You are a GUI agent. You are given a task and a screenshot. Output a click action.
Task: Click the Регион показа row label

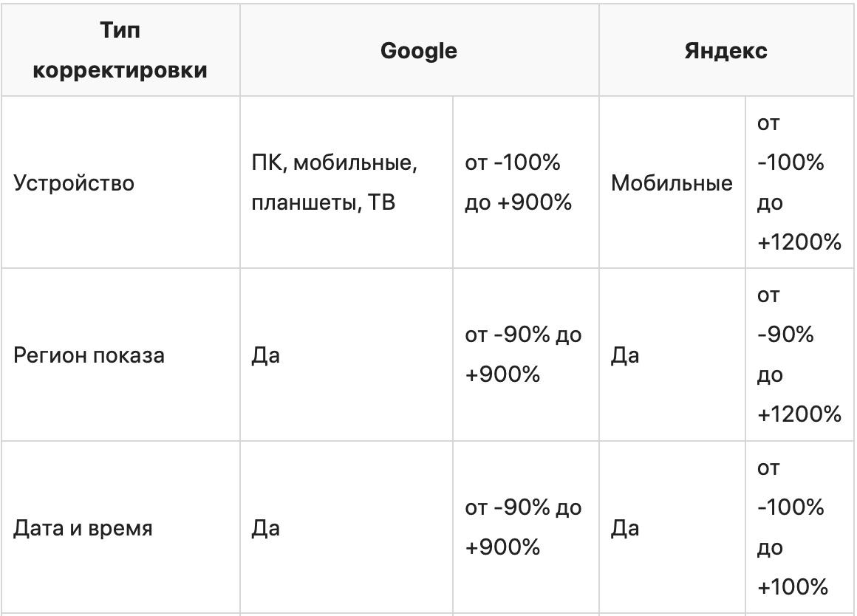point(89,355)
